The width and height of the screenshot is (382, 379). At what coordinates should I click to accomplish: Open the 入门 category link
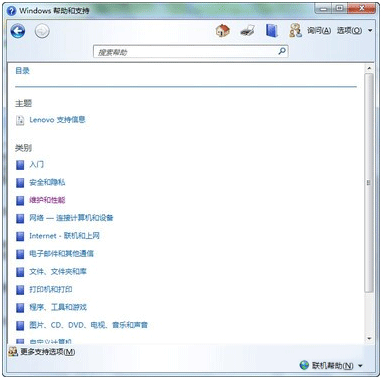(x=36, y=165)
